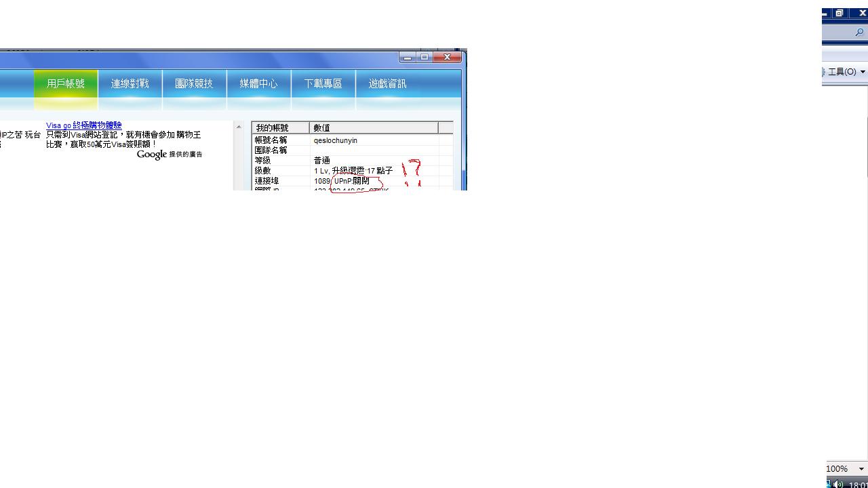Open the system tray volume icon
868x488 pixels.
click(x=839, y=484)
